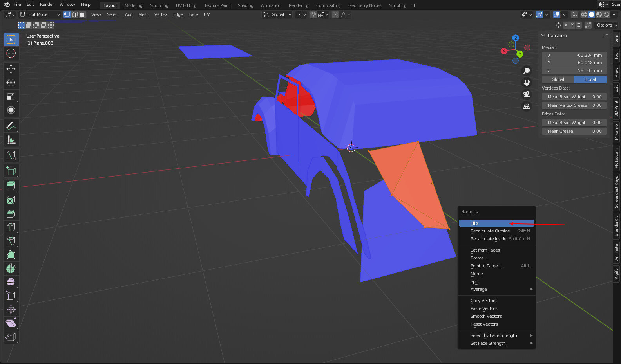
Task: Select the Shear tool
Action: pyautogui.click(x=11, y=323)
